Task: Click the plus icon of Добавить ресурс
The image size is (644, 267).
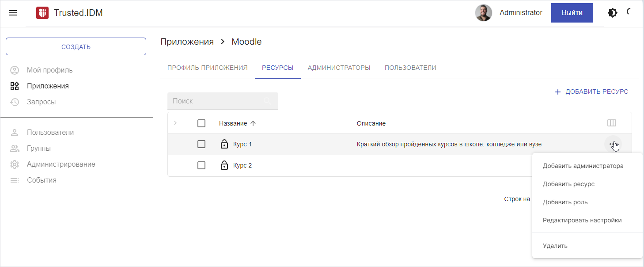Action: point(558,92)
